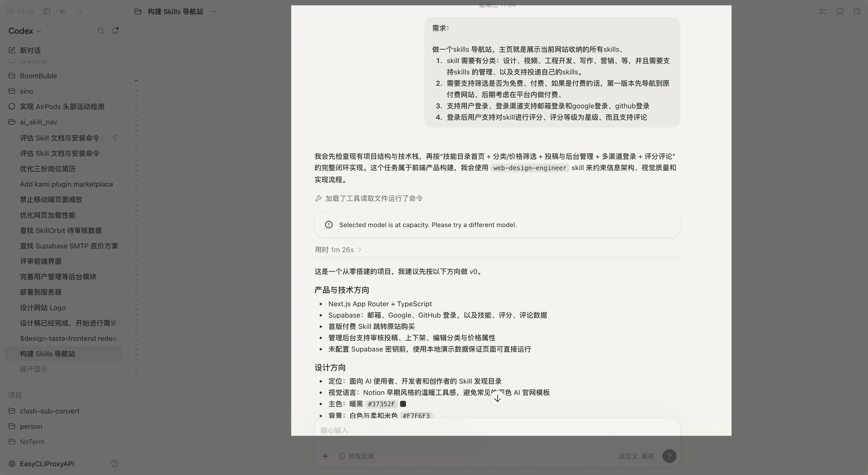Jump to bottom with down-arrow button

point(497,399)
